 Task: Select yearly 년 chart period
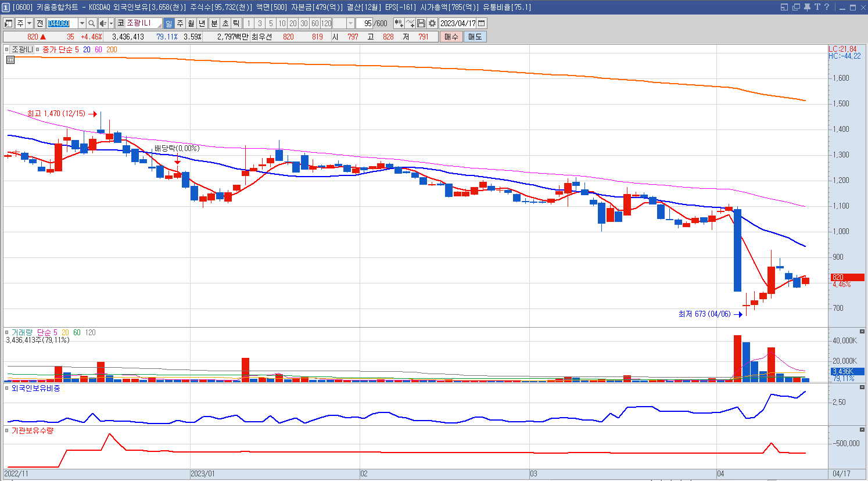click(x=202, y=23)
